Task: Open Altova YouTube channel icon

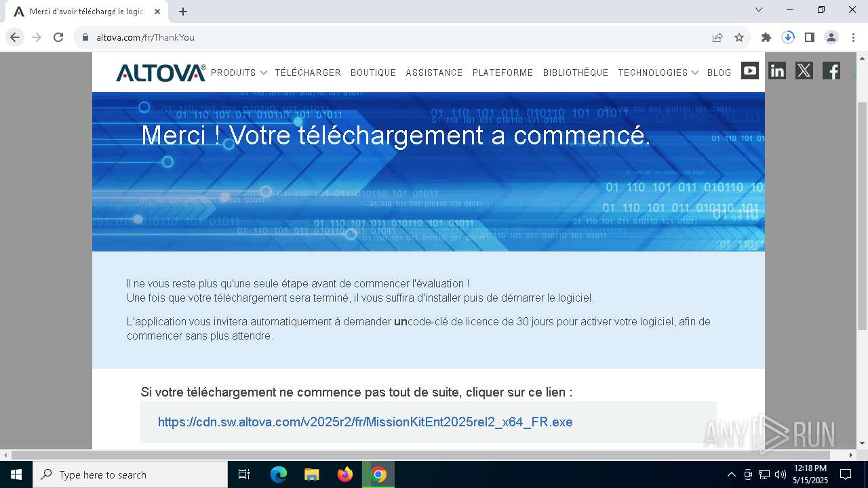Action: coord(750,70)
